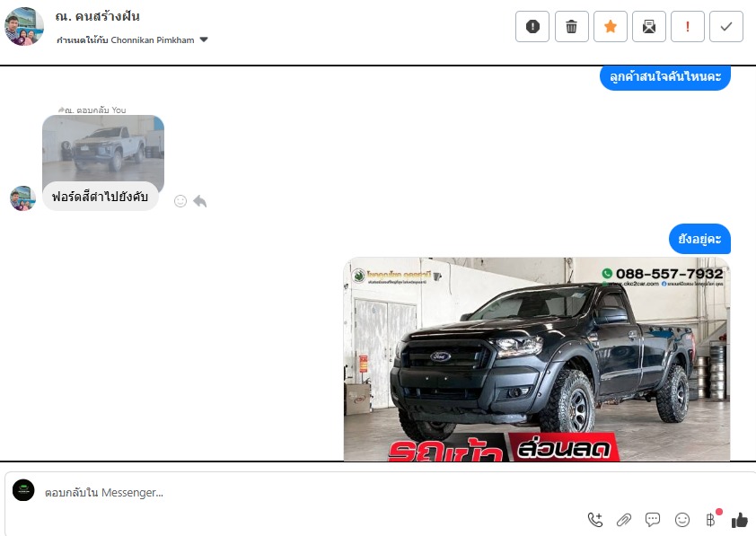Reply to the ฟอร์ดสีดำ message arrow
Screen dimensions: 756x536
[200, 201]
